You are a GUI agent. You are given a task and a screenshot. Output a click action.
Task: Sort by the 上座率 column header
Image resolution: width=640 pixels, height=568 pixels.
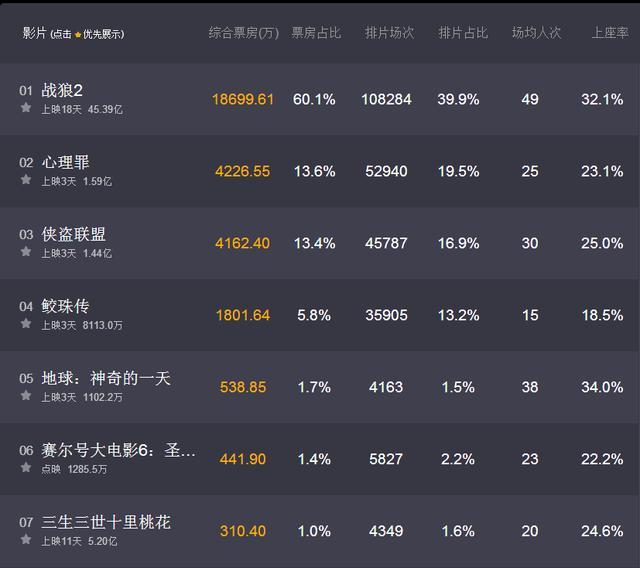pyautogui.click(x=609, y=33)
